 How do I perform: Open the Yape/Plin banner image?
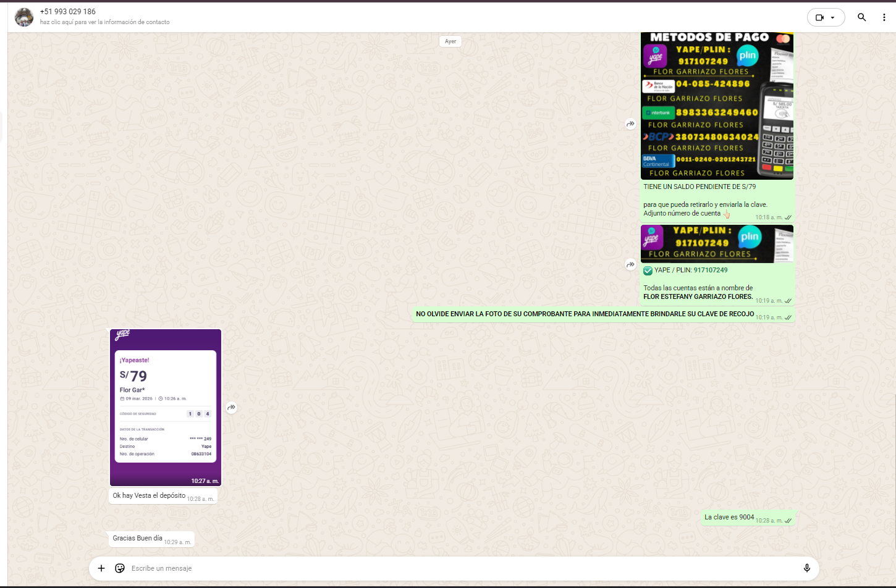click(x=717, y=244)
